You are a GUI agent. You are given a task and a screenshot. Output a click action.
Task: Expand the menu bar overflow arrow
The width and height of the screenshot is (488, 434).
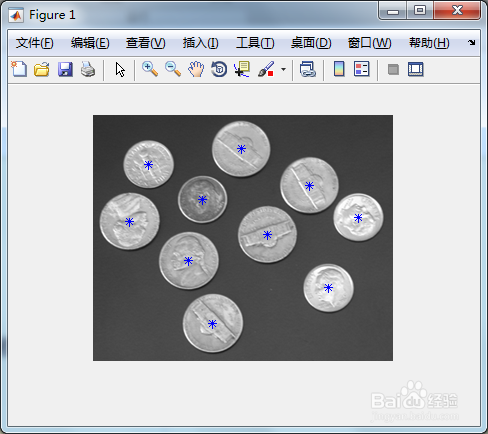tap(471, 43)
